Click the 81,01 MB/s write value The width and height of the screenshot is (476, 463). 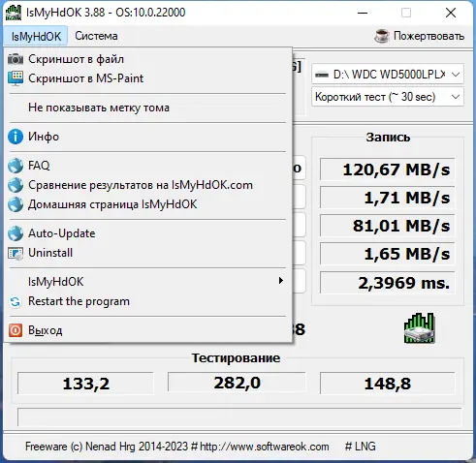pos(387,226)
